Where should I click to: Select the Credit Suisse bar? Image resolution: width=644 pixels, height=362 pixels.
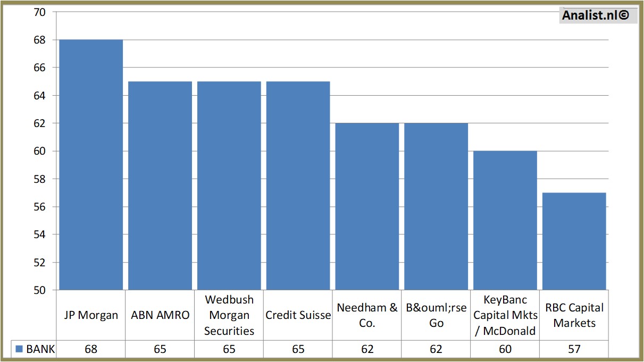pos(298,186)
